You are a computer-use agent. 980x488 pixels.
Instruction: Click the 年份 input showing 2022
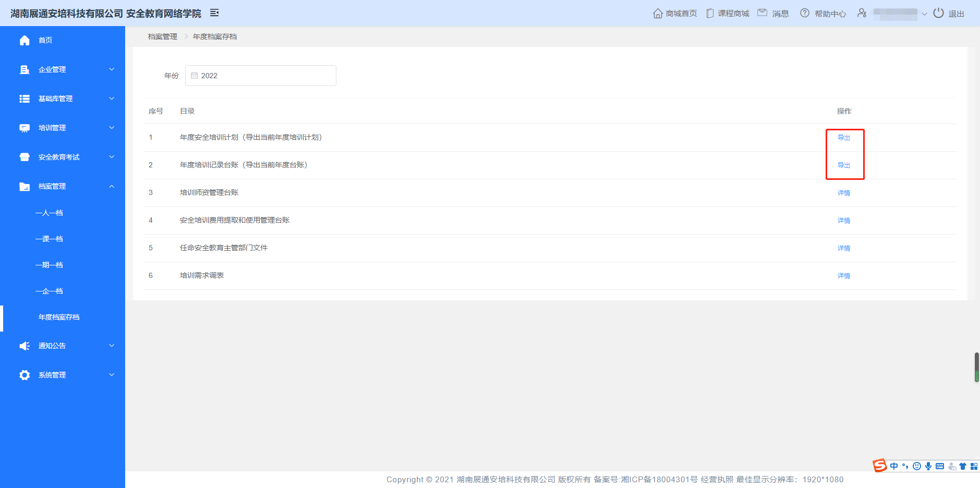(x=261, y=76)
